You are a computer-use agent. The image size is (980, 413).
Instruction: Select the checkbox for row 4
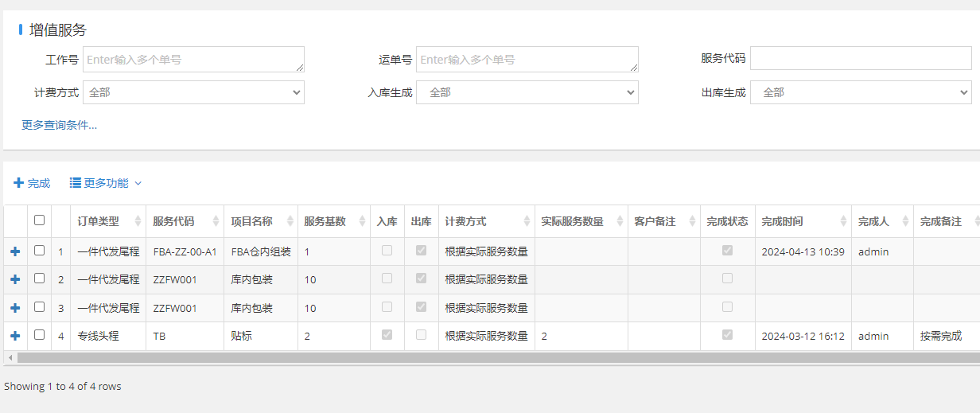tap(40, 335)
